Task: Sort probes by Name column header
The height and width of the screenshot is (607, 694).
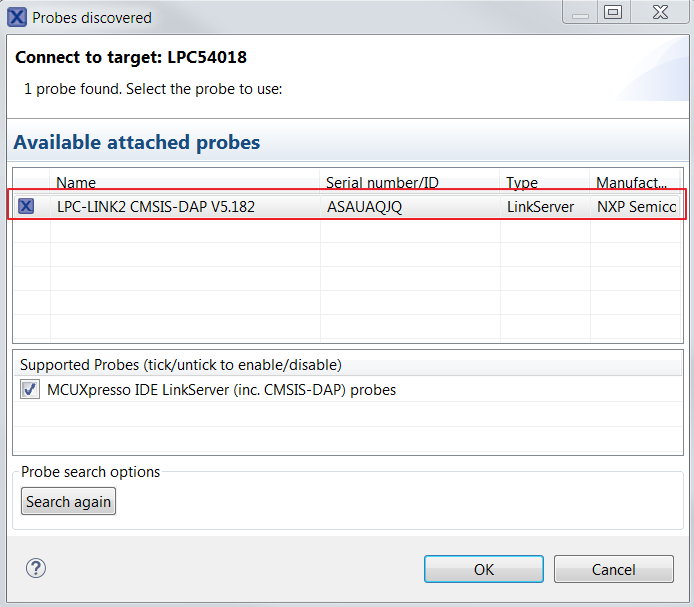Action: pyautogui.click(x=185, y=182)
